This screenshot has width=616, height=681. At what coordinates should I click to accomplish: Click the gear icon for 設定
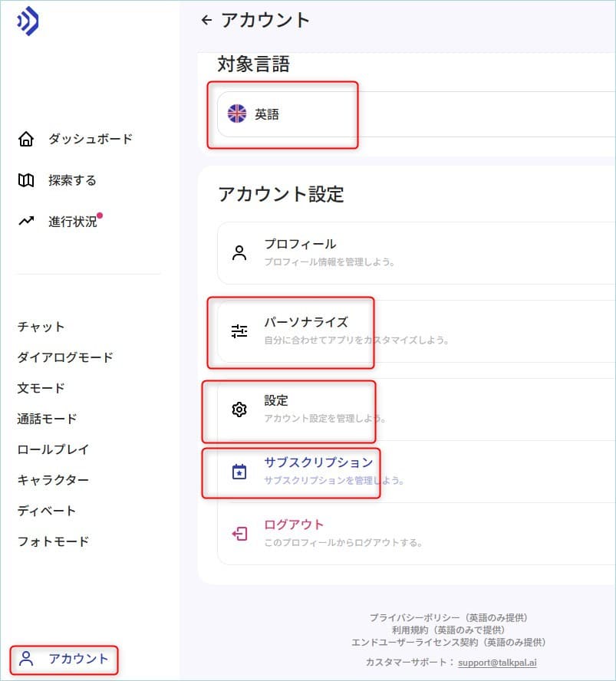(239, 409)
